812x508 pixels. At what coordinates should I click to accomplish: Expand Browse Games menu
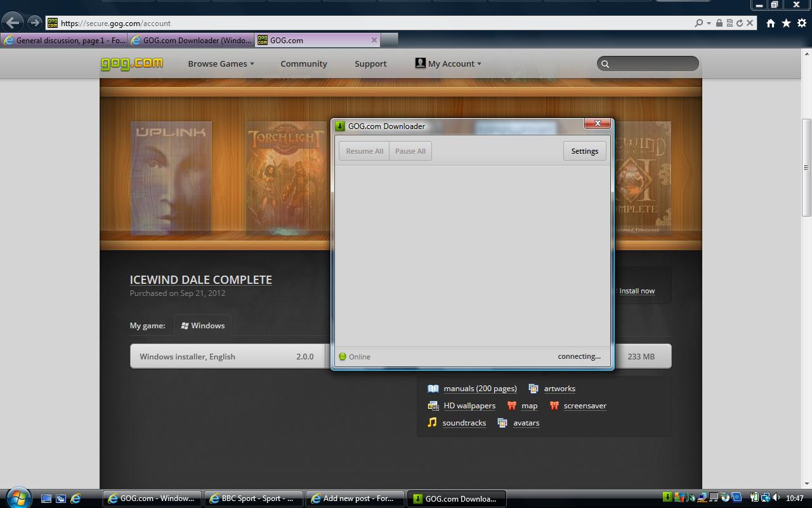point(221,63)
